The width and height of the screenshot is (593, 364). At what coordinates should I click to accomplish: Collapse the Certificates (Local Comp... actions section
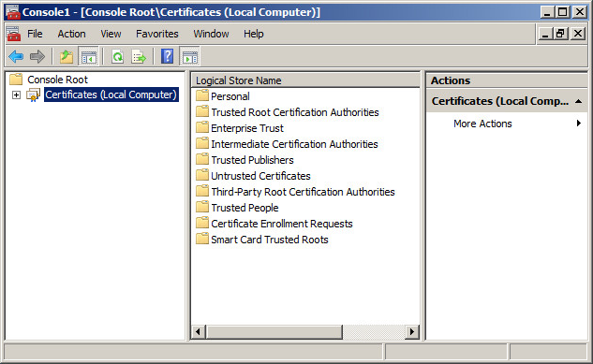tap(578, 101)
